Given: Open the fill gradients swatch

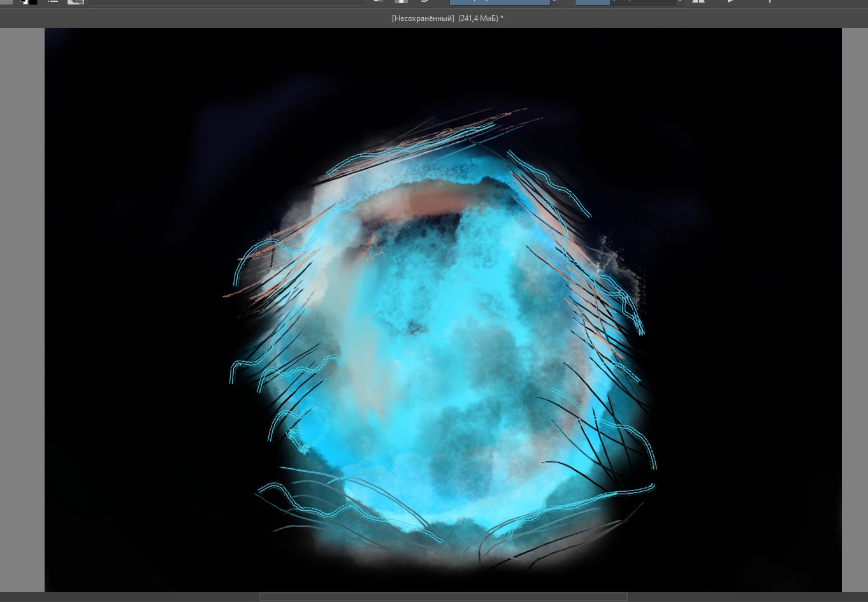Looking at the screenshot, I should point(6,1).
